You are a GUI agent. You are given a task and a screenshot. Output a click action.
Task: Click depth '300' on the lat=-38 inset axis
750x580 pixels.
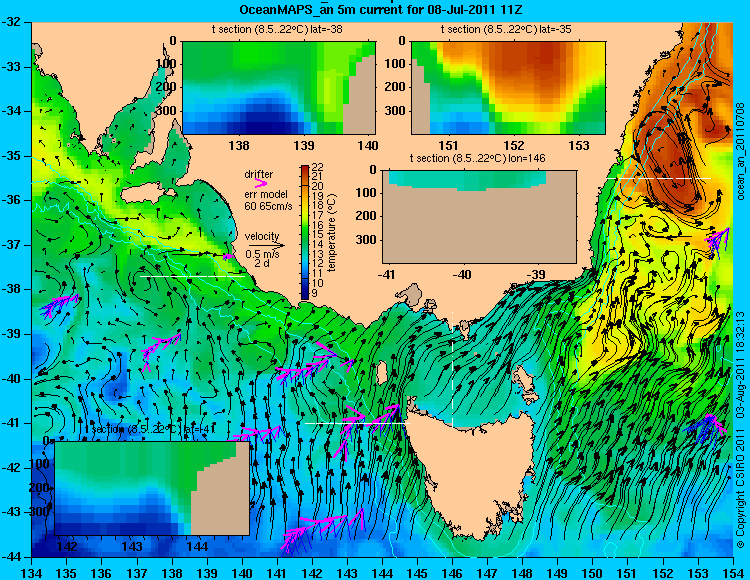coord(167,111)
